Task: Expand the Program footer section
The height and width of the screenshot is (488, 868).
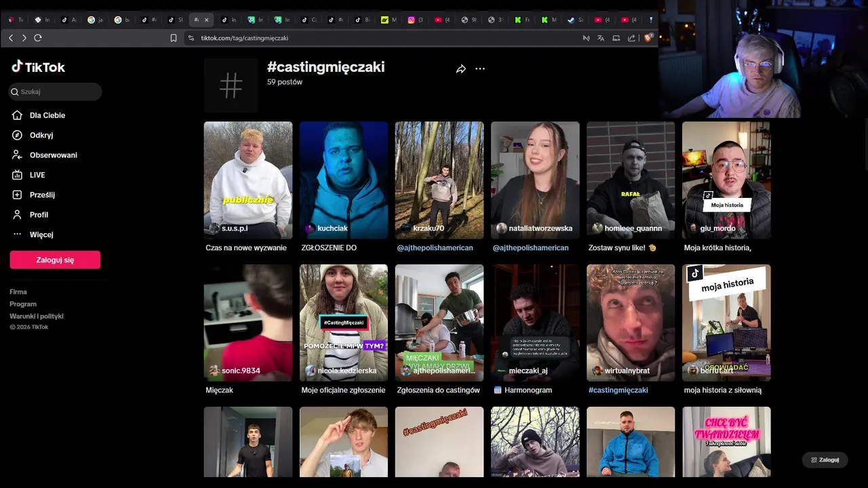Action: point(23,304)
